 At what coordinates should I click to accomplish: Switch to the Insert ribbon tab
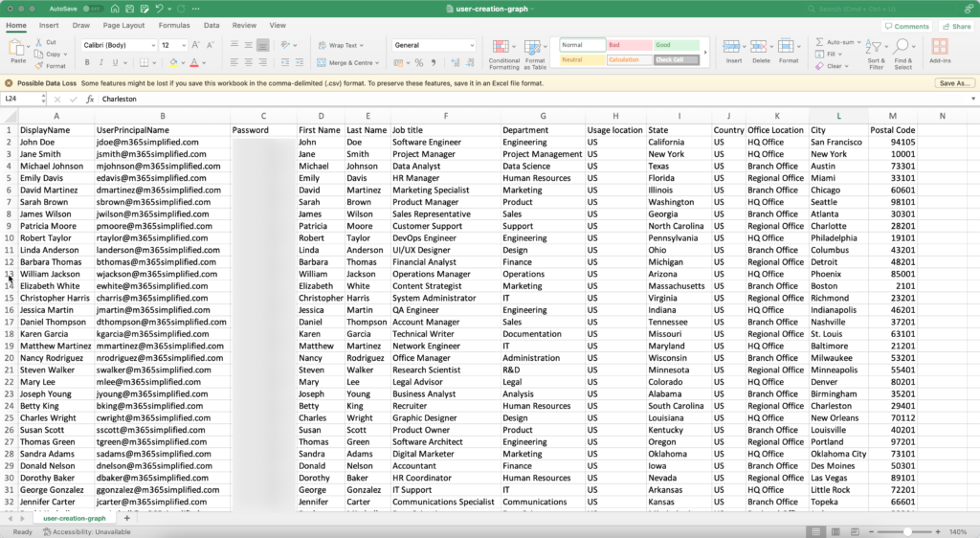[x=49, y=26]
